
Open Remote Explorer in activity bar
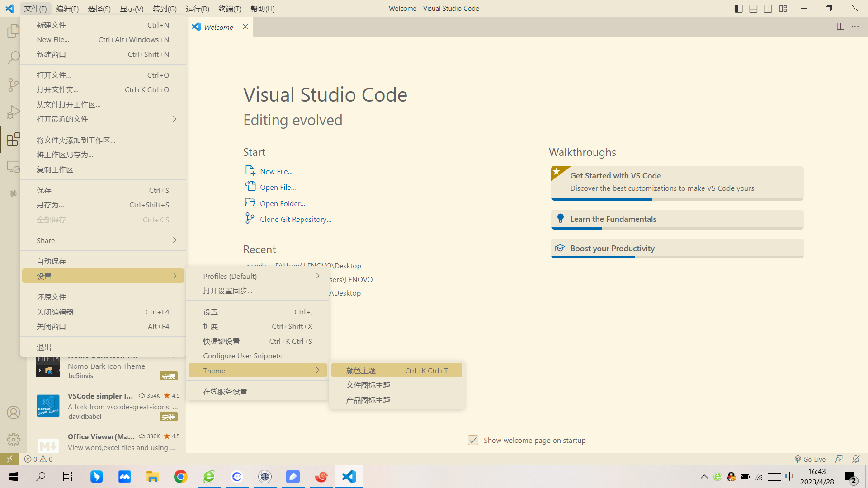pyautogui.click(x=13, y=166)
